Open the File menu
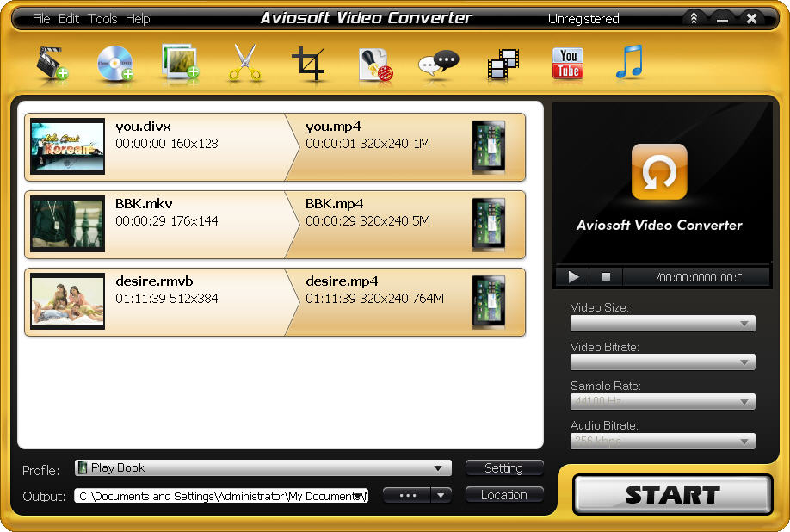The width and height of the screenshot is (790, 532). coord(41,19)
